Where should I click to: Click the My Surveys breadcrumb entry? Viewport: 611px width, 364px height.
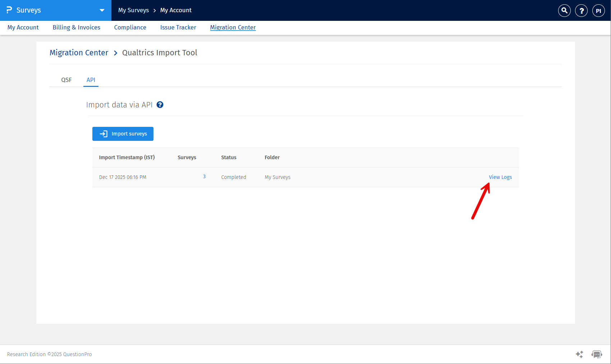pyautogui.click(x=133, y=10)
